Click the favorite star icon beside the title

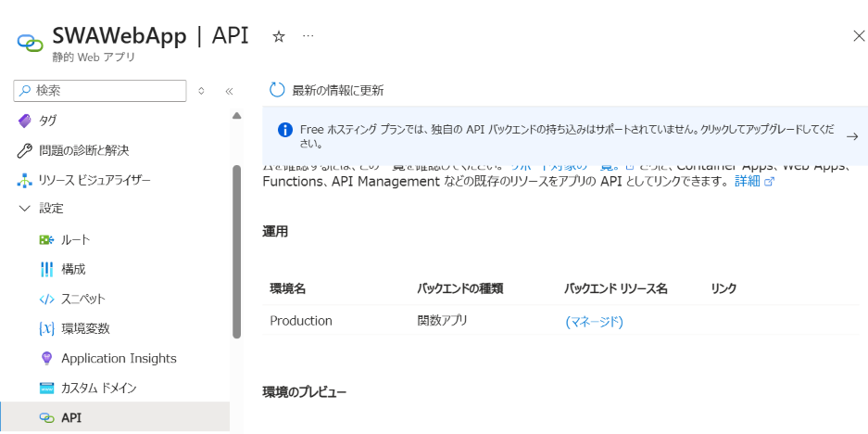(278, 36)
